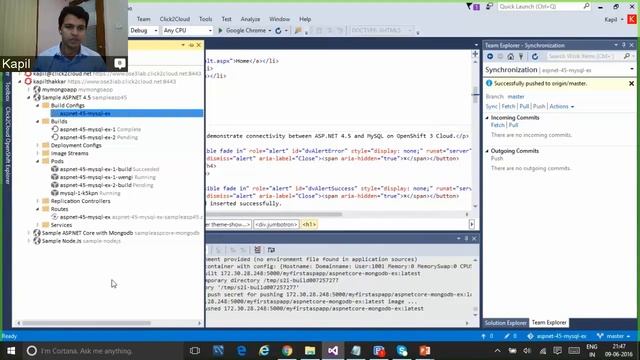Click the red connection icon for kapilthakkar

pyautogui.click(x=28, y=82)
